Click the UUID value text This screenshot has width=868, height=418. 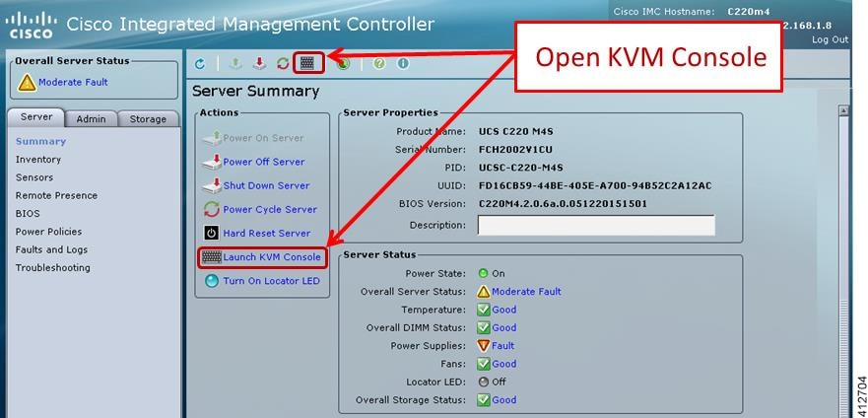[595, 186]
